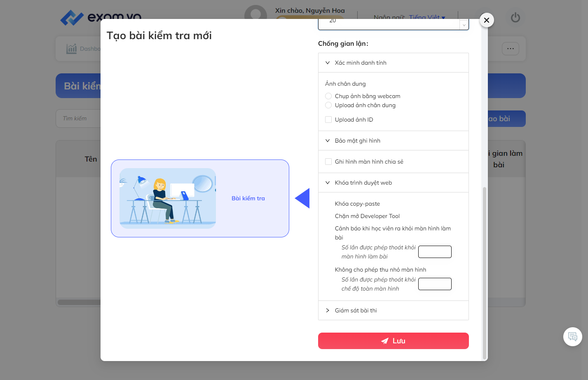Click the Bài kiểm tra link text
This screenshot has height=380, width=588.
pyautogui.click(x=248, y=198)
